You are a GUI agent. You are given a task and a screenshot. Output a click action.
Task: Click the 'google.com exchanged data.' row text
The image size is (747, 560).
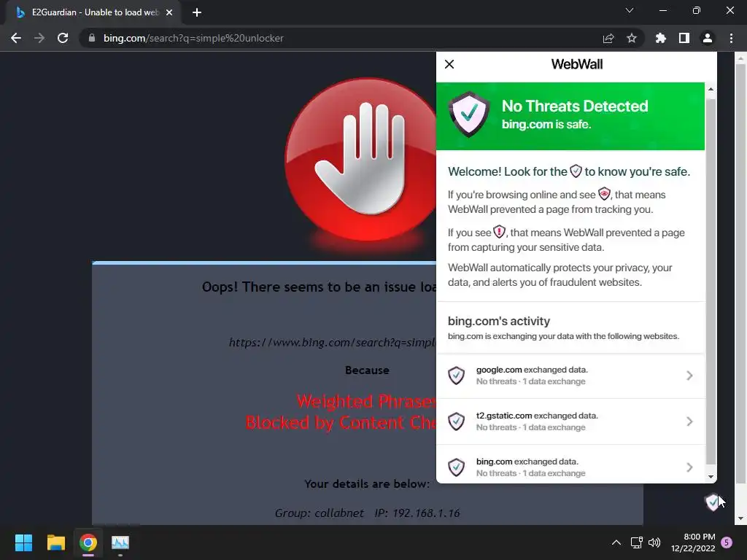tap(532, 370)
